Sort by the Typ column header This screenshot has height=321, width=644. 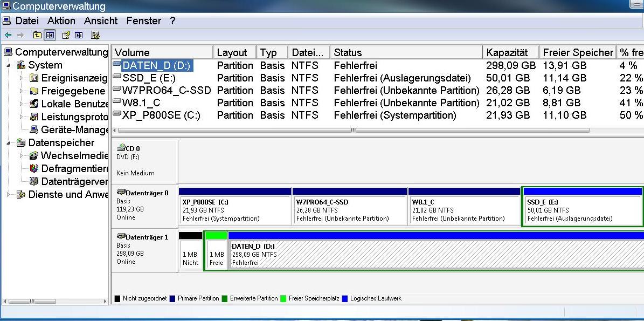tap(272, 53)
